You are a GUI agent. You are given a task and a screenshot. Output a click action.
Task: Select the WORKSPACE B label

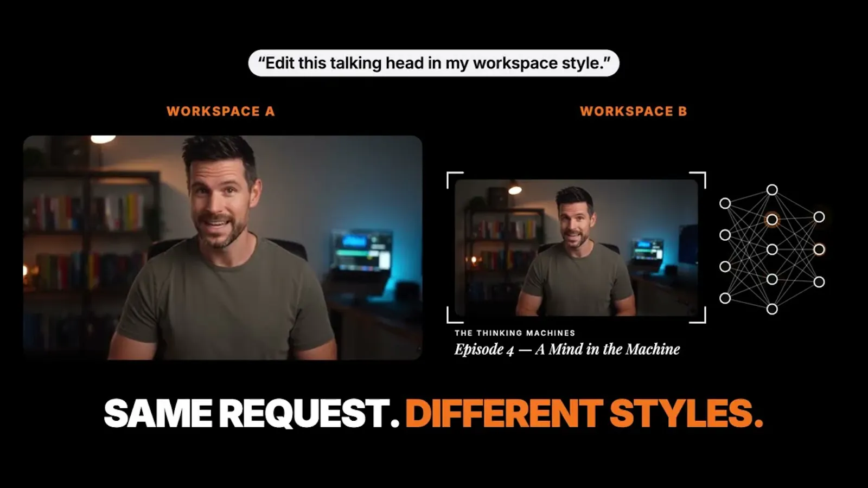tap(634, 112)
